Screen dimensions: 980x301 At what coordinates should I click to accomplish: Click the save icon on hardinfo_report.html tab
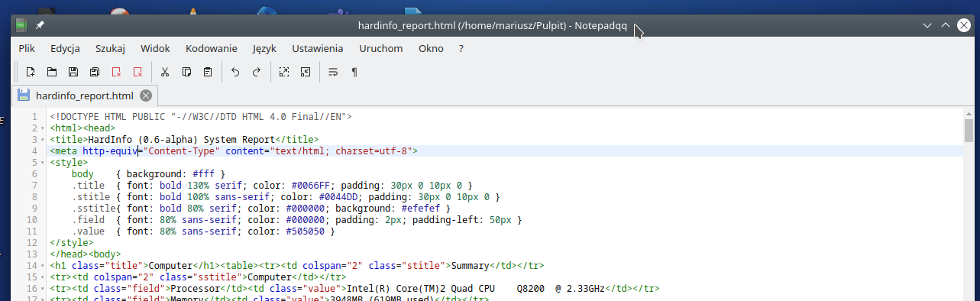point(24,95)
